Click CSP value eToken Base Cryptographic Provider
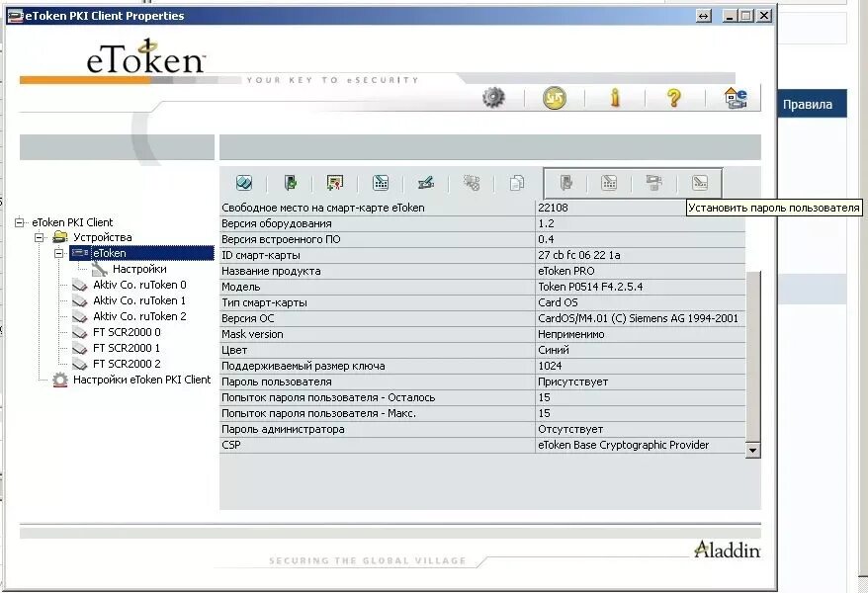 click(624, 446)
